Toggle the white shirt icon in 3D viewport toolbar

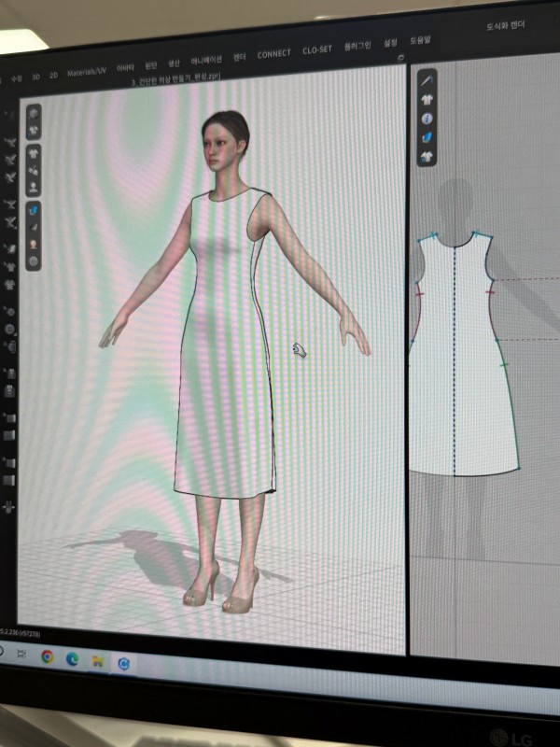34,152
